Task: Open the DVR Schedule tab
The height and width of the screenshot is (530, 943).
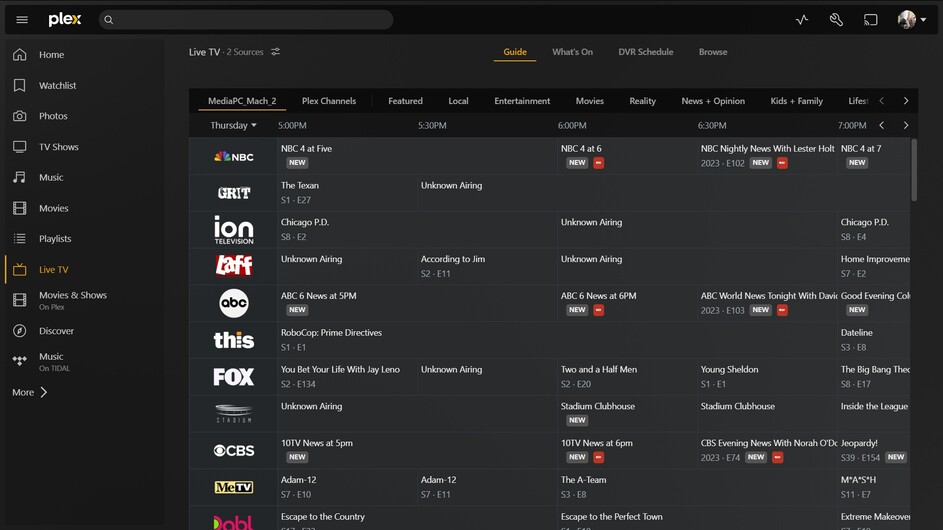Action: point(646,52)
